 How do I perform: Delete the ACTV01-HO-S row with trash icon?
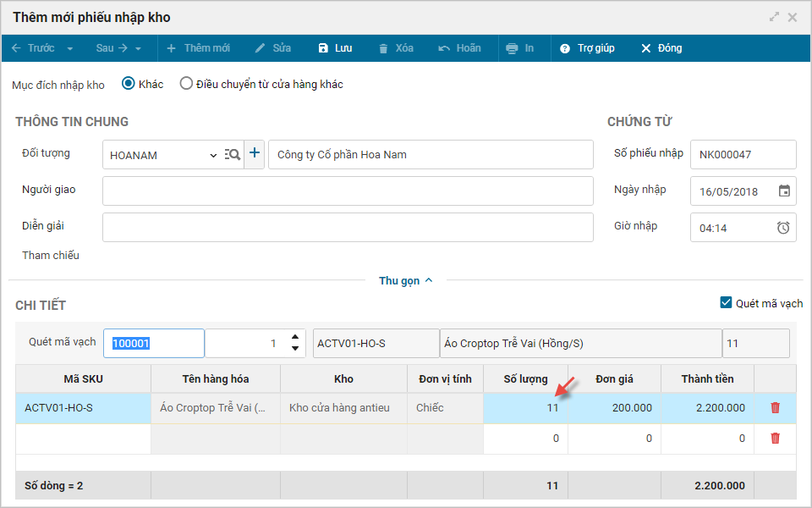(775, 407)
